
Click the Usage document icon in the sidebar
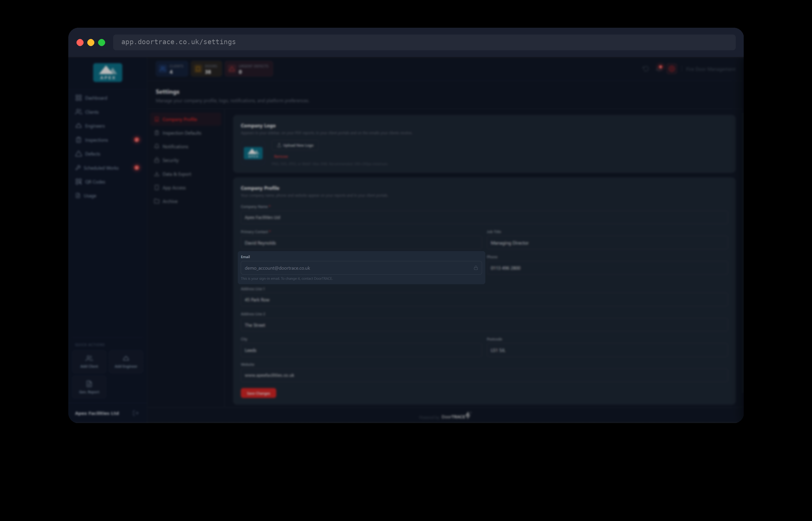[78, 195]
